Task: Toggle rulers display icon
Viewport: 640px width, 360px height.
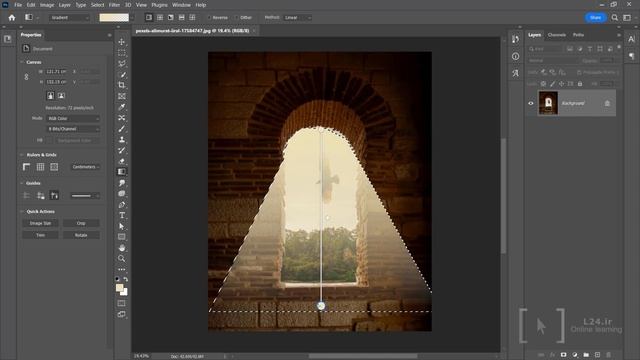Action: [x=27, y=167]
